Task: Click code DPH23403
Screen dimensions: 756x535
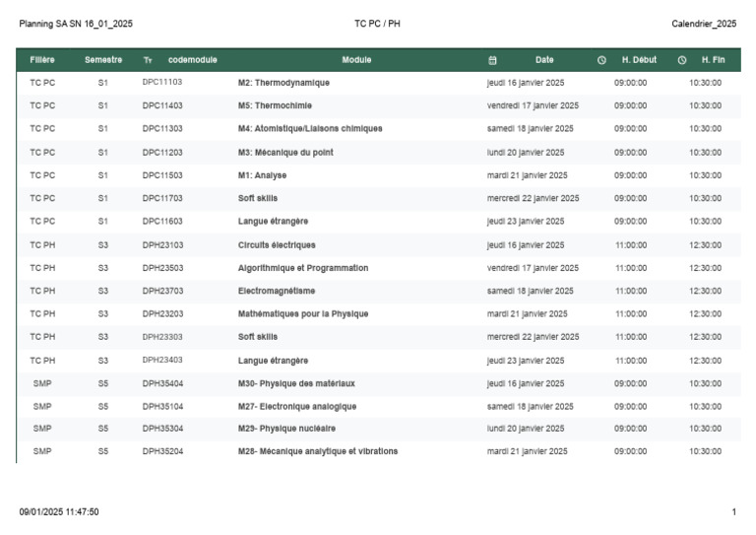Action: tap(162, 360)
